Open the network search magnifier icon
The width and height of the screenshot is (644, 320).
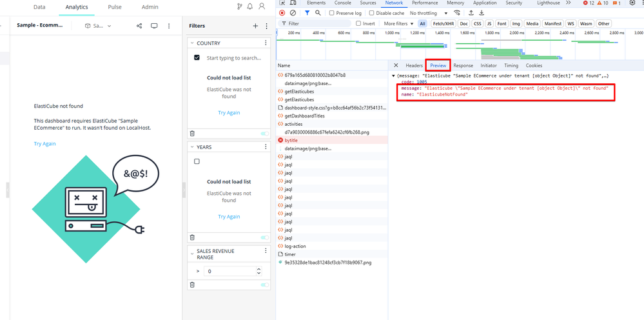click(318, 13)
